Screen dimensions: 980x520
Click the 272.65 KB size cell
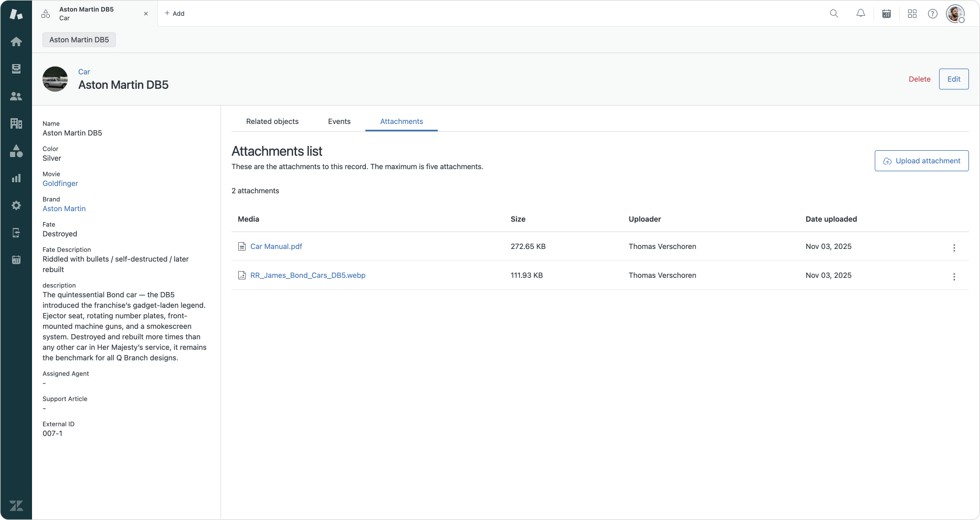[x=528, y=246]
